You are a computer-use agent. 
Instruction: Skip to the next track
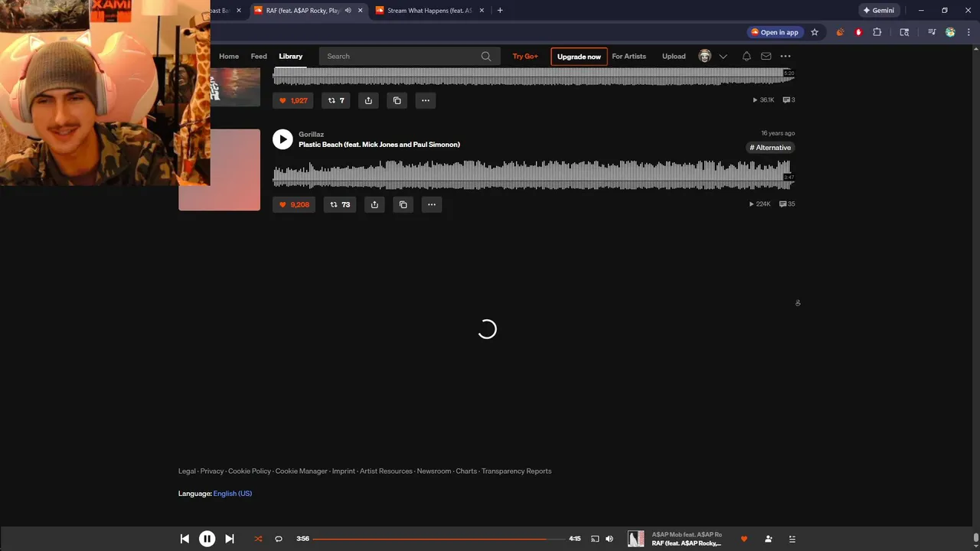click(x=229, y=539)
